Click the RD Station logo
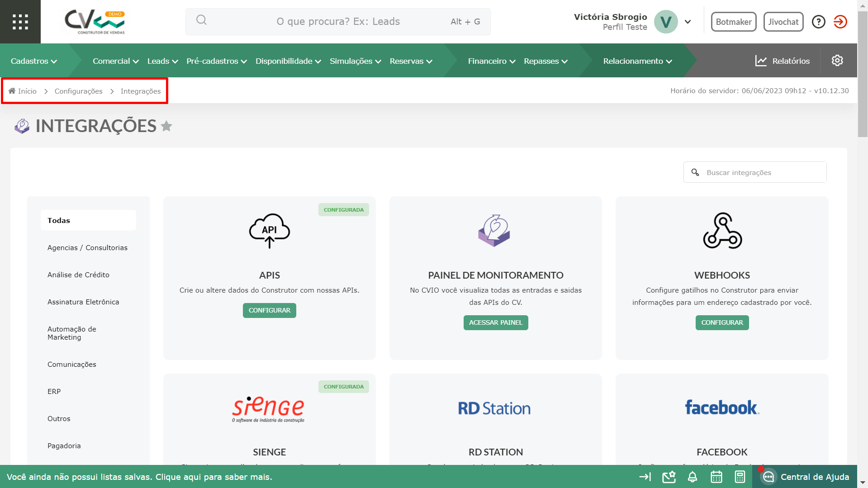 (494, 408)
